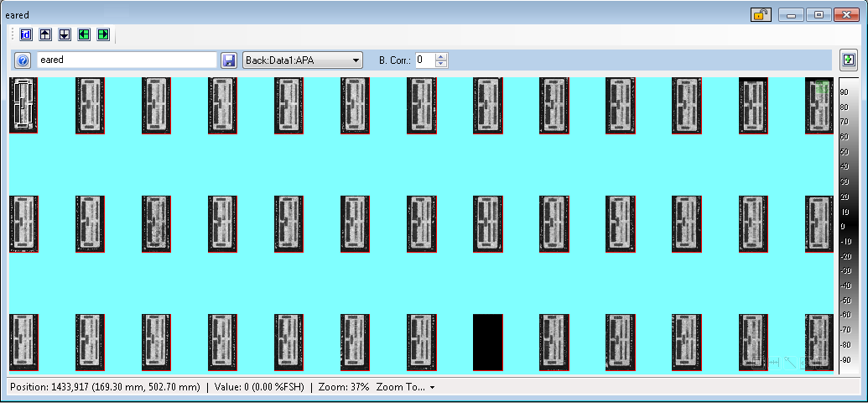Click the green right arrow icon
The image size is (868, 403).
pos(103,34)
